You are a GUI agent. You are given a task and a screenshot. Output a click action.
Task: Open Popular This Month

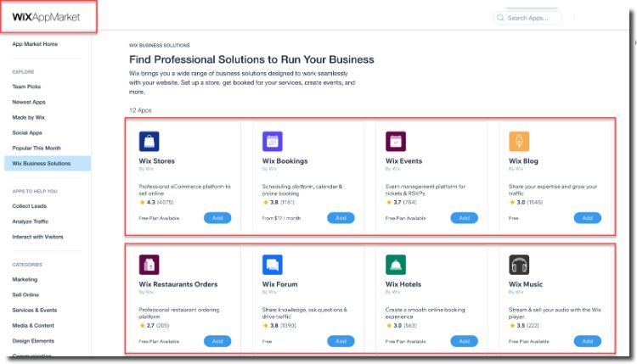[x=37, y=148]
